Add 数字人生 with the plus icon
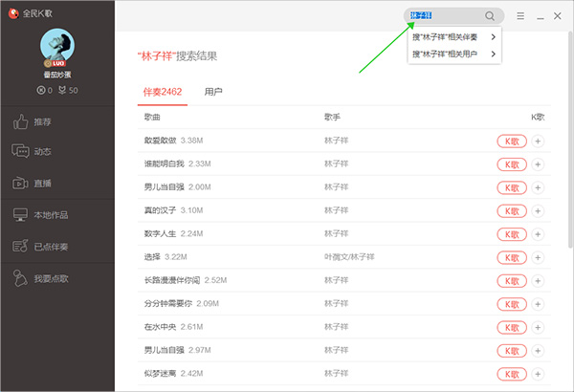The image size is (574, 392). [x=539, y=233]
